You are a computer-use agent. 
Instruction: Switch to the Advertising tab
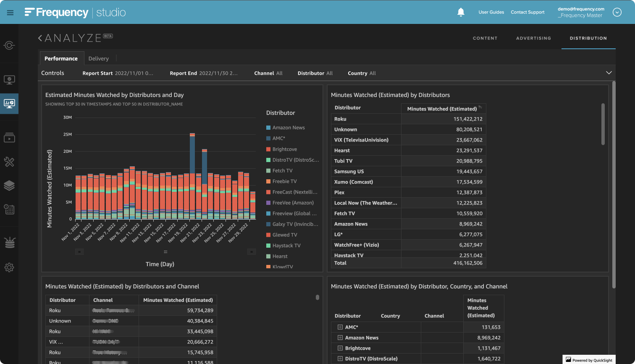point(533,38)
